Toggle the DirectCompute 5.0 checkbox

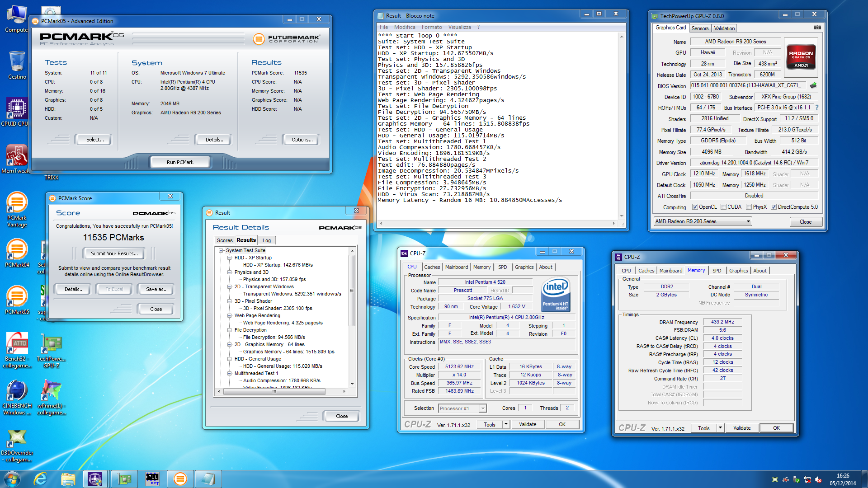(774, 207)
